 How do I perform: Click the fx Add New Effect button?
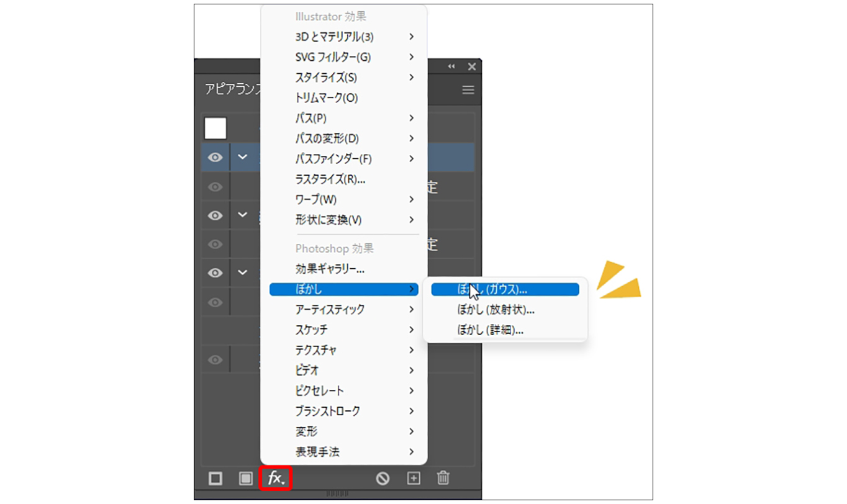[x=275, y=478]
